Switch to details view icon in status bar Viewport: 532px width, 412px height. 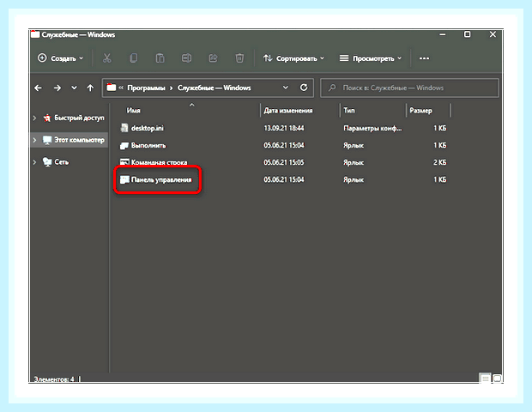[x=485, y=378]
